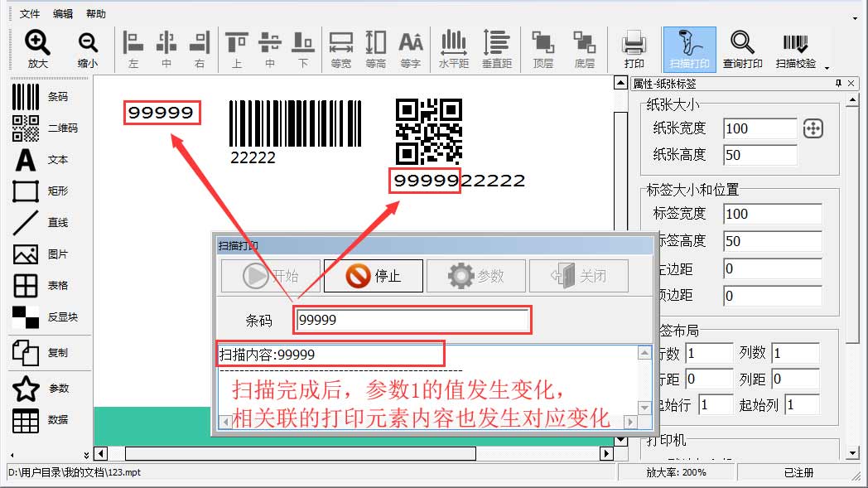Viewport: 868px width, 488px height.
Task: Click the 条码 scan input field
Action: click(x=412, y=320)
